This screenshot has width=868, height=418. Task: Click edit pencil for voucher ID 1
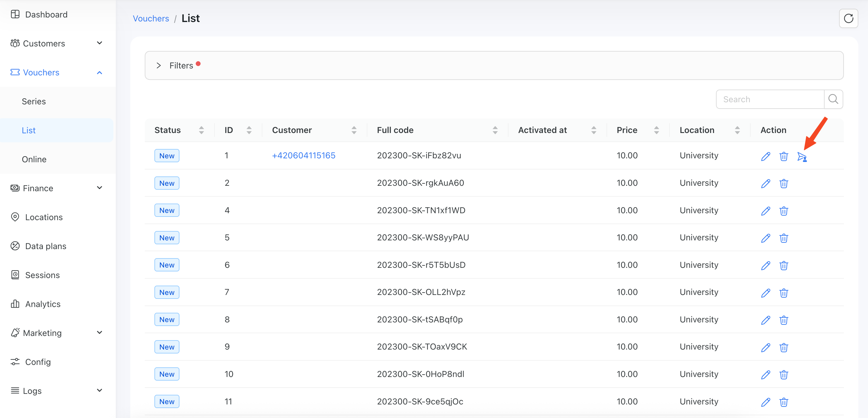click(x=765, y=156)
